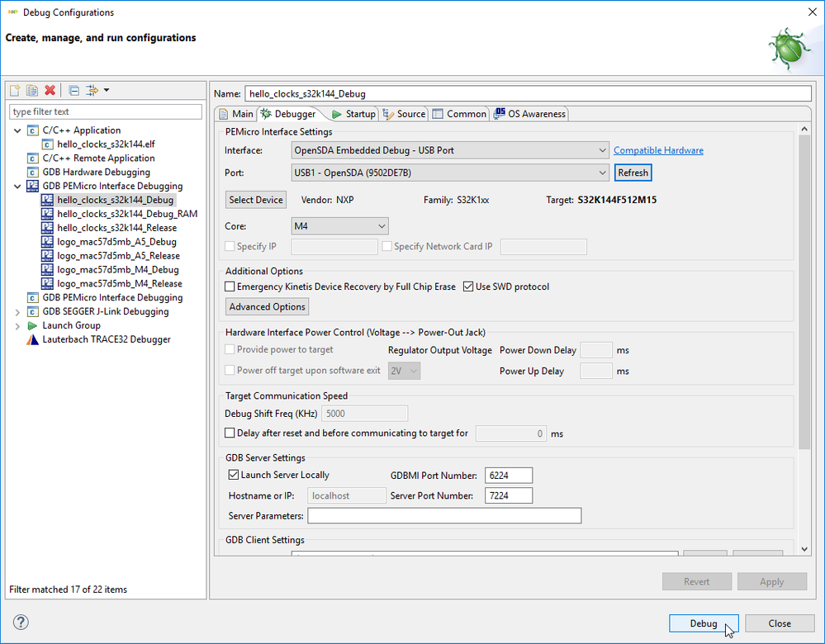The width and height of the screenshot is (825, 644).
Task: Click the scroll up arrow of settings pane
Action: click(x=804, y=129)
